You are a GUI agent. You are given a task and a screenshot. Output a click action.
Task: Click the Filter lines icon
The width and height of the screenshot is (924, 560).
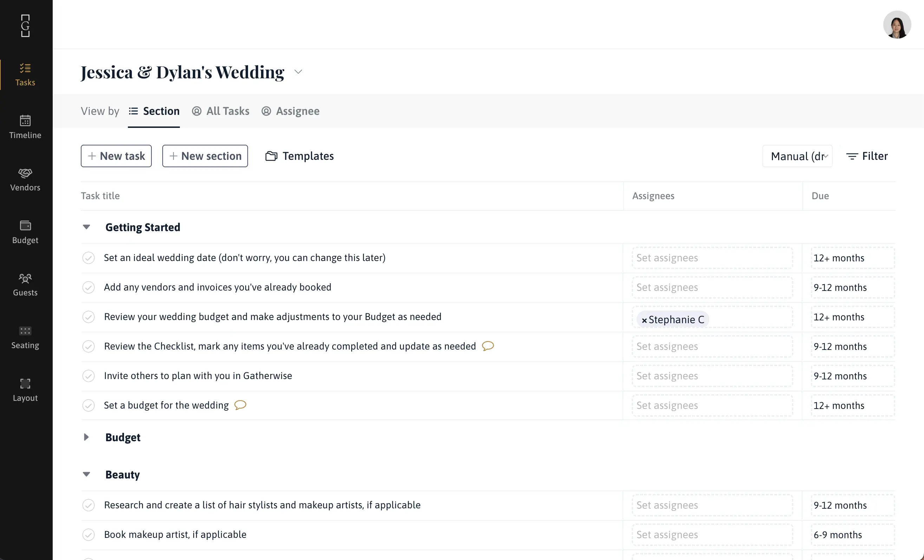click(852, 156)
